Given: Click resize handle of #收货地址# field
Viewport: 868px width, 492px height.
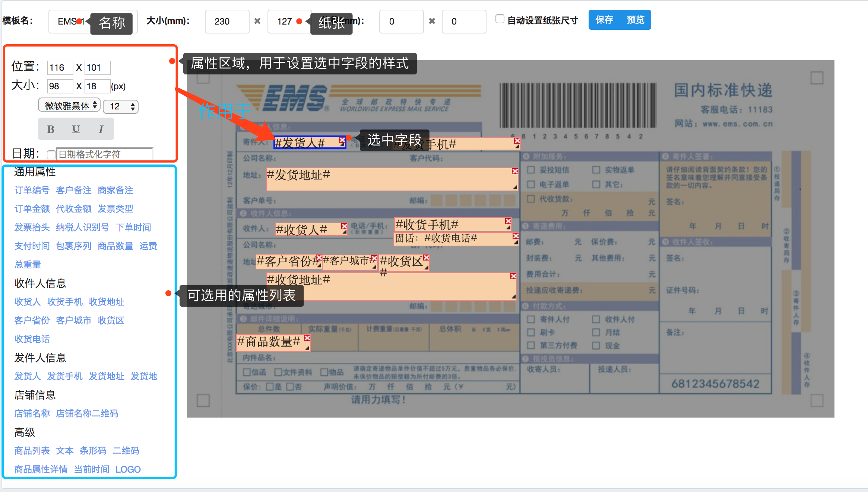Looking at the screenshot, I should (514, 296).
